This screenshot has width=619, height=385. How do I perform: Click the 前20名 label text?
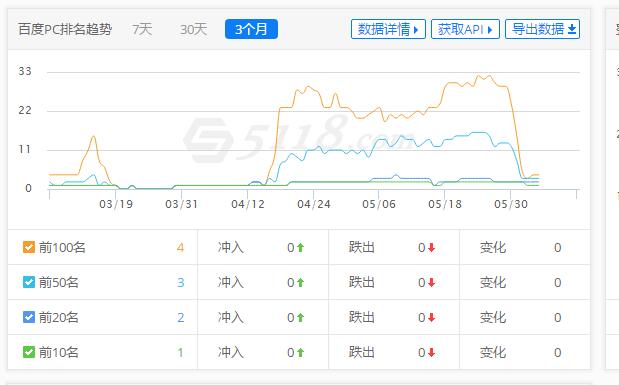(58, 317)
